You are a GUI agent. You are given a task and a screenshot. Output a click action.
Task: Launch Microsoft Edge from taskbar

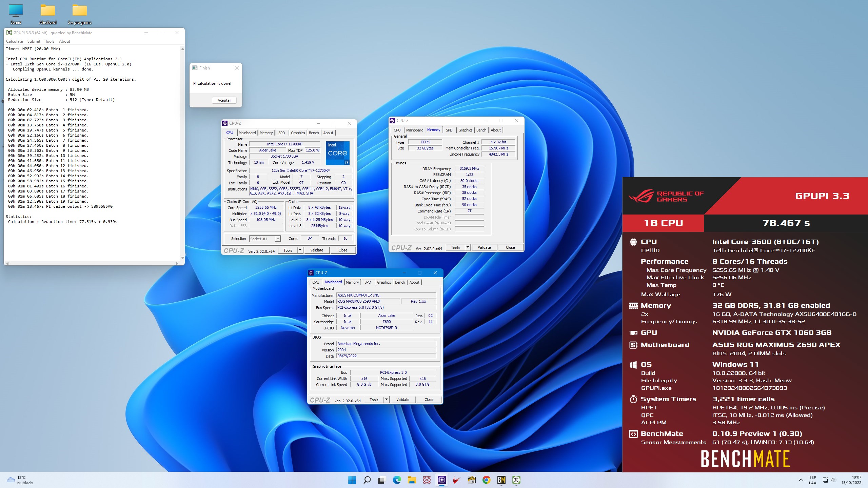pyautogui.click(x=397, y=480)
